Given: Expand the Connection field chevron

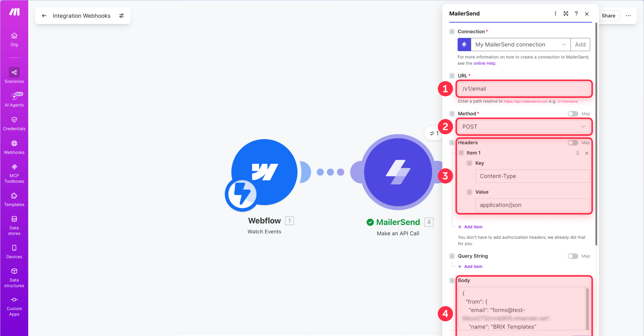Looking at the screenshot, I should tap(452, 32).
